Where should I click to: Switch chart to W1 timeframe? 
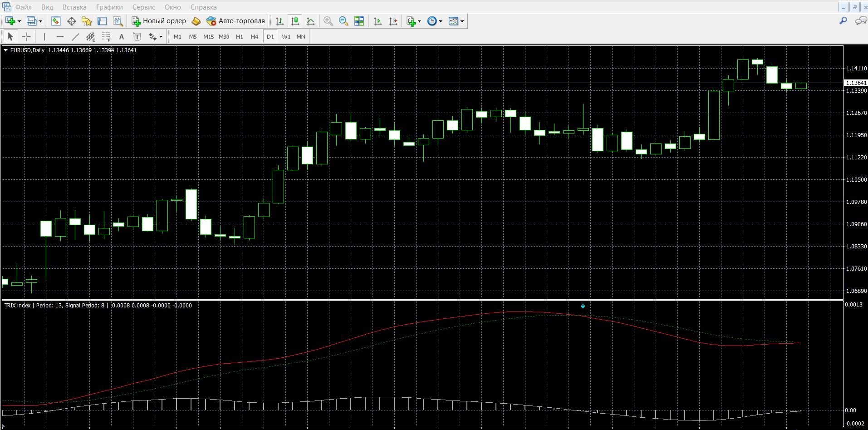pos(286,36)
